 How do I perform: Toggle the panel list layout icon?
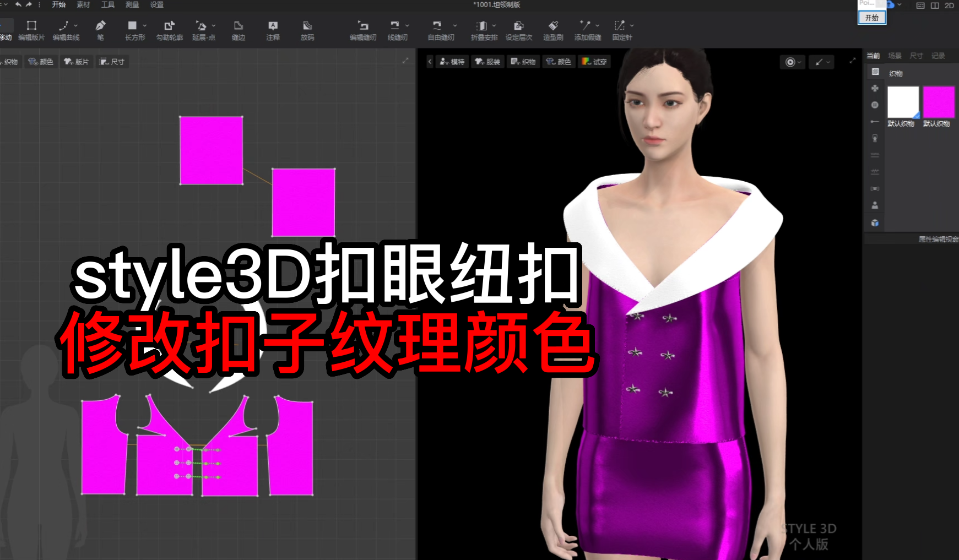[x=920, y=6]
